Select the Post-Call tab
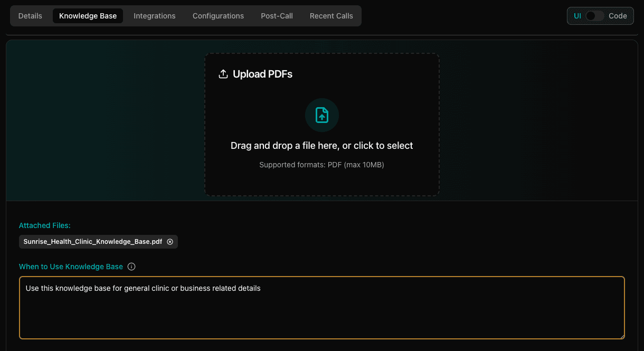The image size is (644, 351). coord(277,16)
